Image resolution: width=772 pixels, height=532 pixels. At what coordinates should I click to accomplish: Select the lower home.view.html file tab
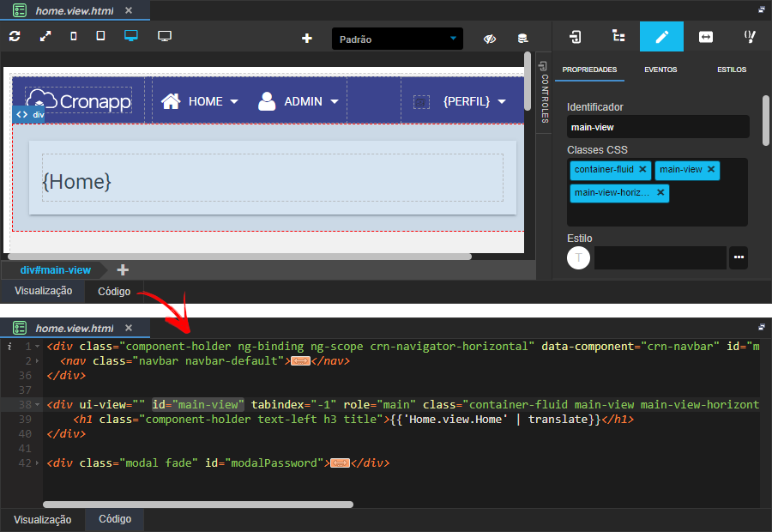(x=74, y=328)
